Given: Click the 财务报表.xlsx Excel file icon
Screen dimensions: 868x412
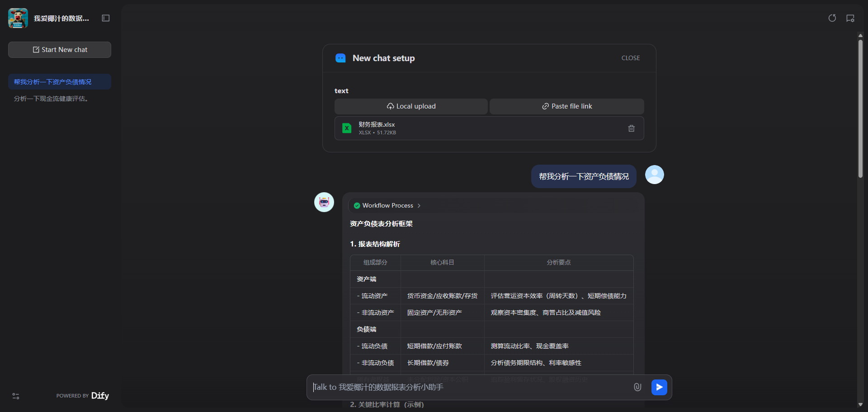Looking at the screenshot, I should click(x=347, y=128).
